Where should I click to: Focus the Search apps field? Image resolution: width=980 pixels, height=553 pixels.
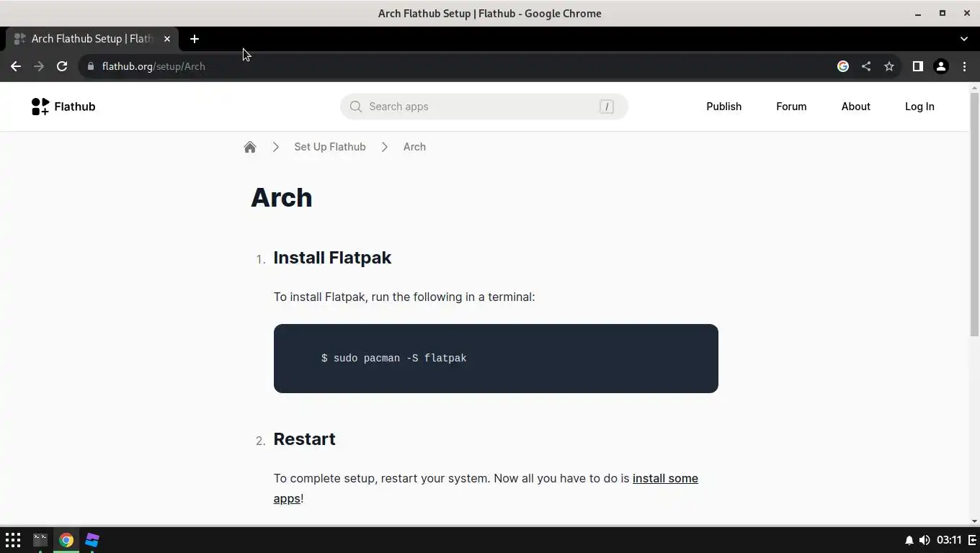pos(484,107)
